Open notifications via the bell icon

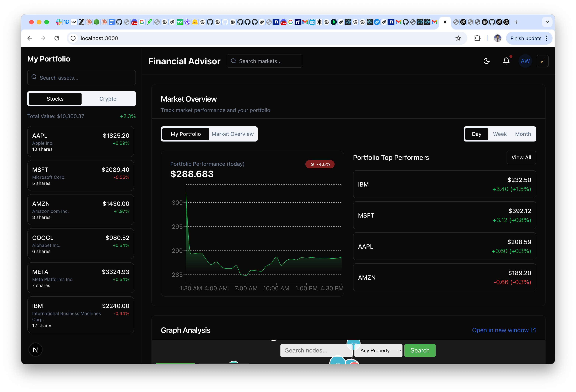(506, 61)
